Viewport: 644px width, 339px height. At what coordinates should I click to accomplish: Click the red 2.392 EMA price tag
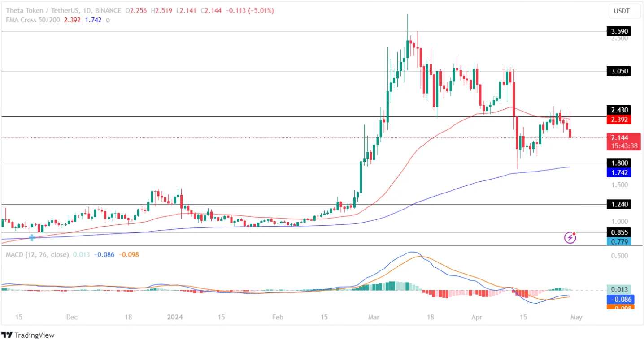[x=619, y=120]
